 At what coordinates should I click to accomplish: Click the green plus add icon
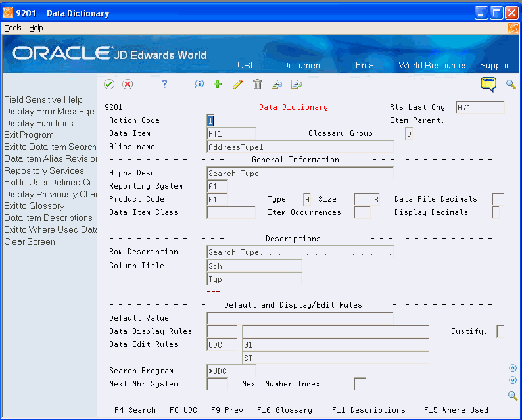218,84
